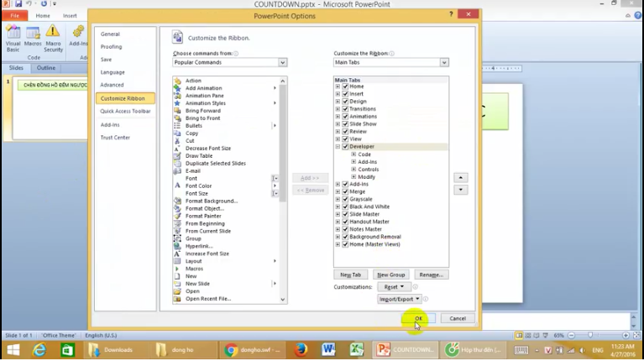Image resolution: width=644 pixels, height=361 pixels.
Task: Select the E-mail command
Action: [x=192, y=171]
